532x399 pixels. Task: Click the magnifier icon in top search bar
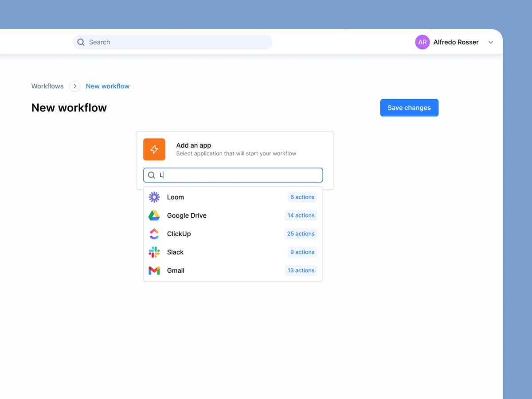81,42
